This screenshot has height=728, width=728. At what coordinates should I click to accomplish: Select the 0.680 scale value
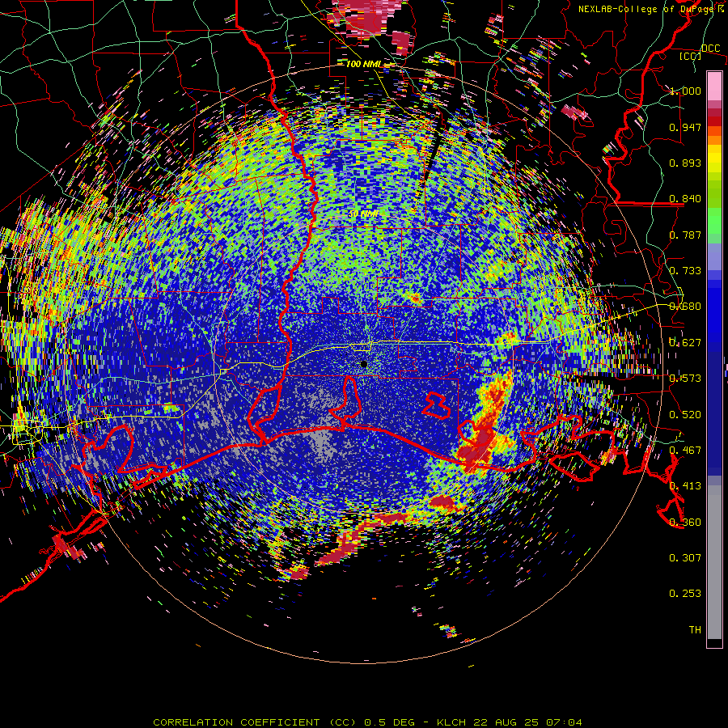tap(685, 307)
